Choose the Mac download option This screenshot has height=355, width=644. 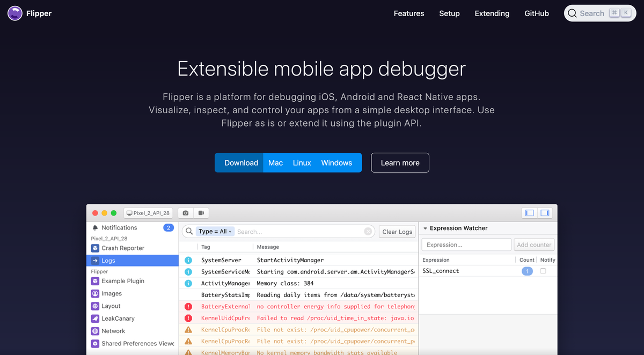(x=275, y=162)
